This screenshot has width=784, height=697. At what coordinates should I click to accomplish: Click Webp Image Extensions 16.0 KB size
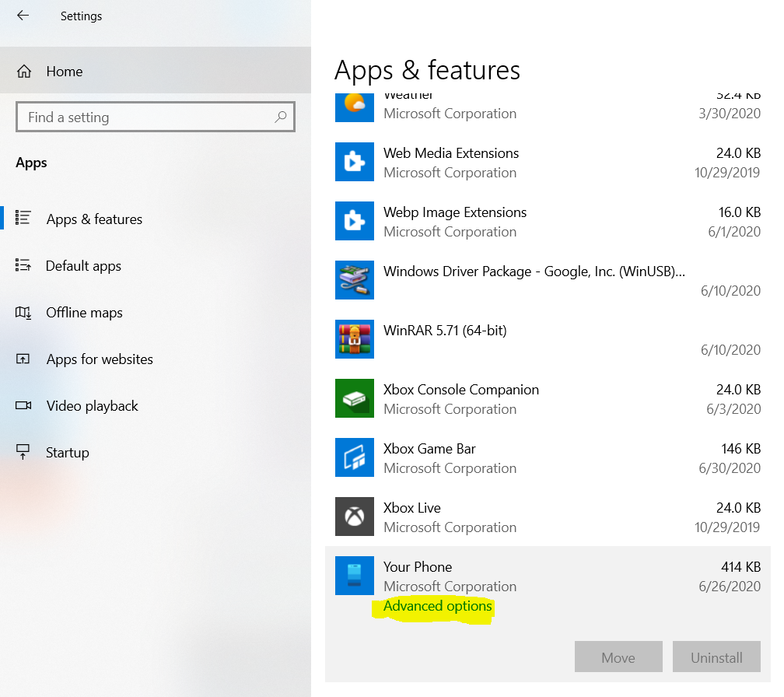(740, 212)
